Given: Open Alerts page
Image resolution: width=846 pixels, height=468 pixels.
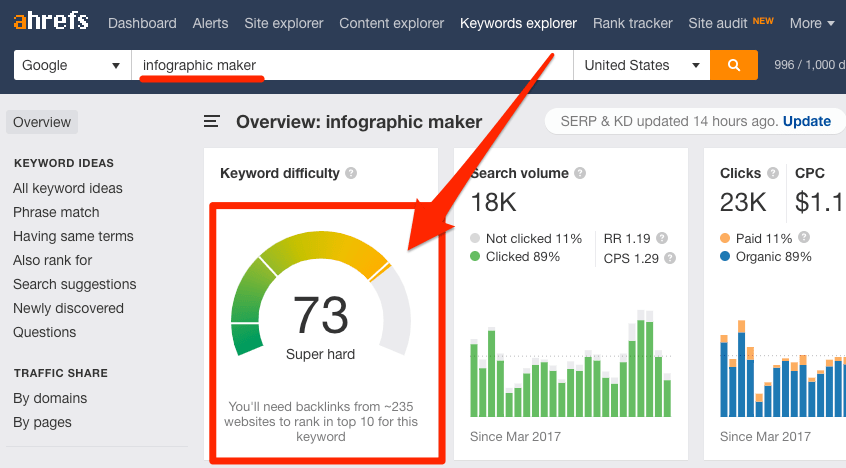Looking at the screenshot, I should point(210,23).
